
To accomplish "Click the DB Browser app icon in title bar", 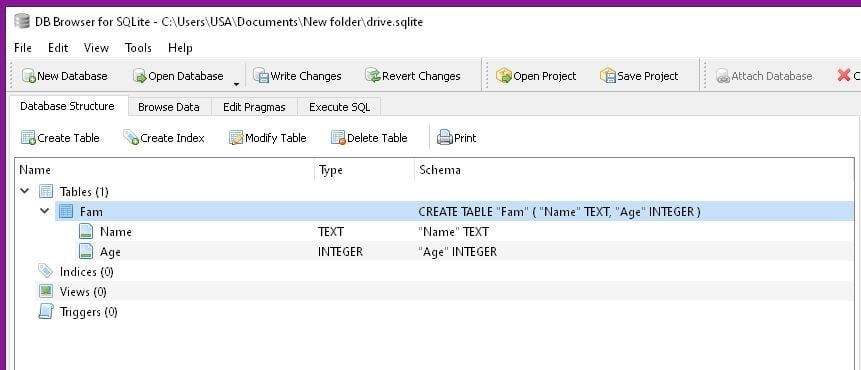I will click(22, 21).
